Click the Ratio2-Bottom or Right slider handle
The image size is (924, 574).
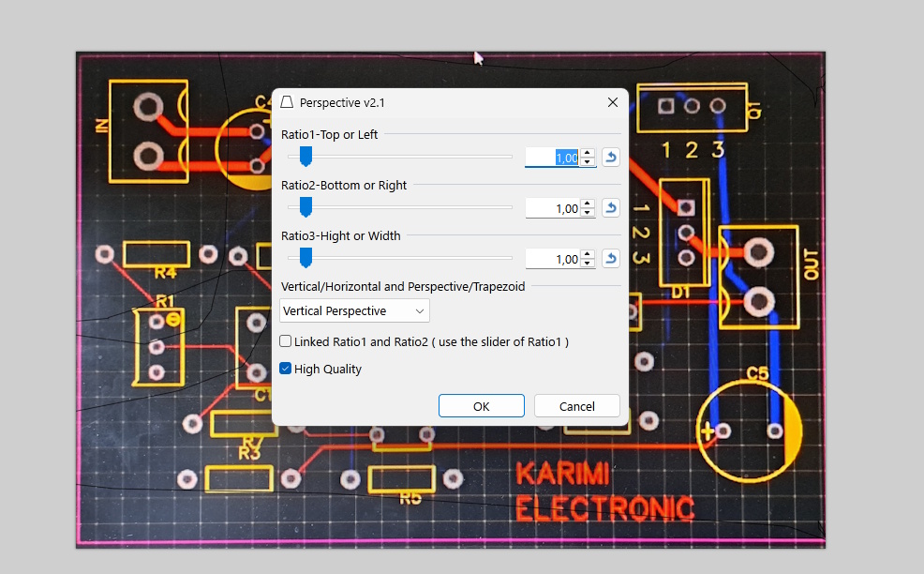[x=305, y=207]
